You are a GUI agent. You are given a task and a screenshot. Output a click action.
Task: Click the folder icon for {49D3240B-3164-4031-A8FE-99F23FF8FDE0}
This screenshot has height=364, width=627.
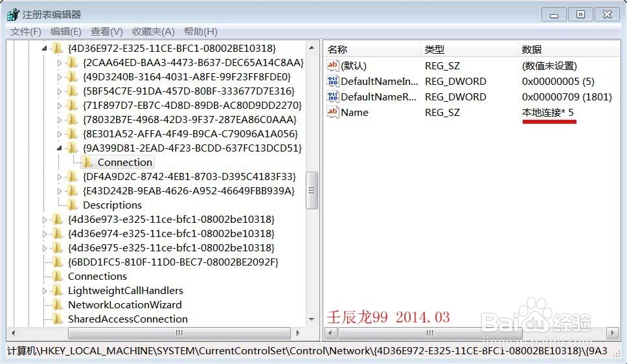(73, 77)
